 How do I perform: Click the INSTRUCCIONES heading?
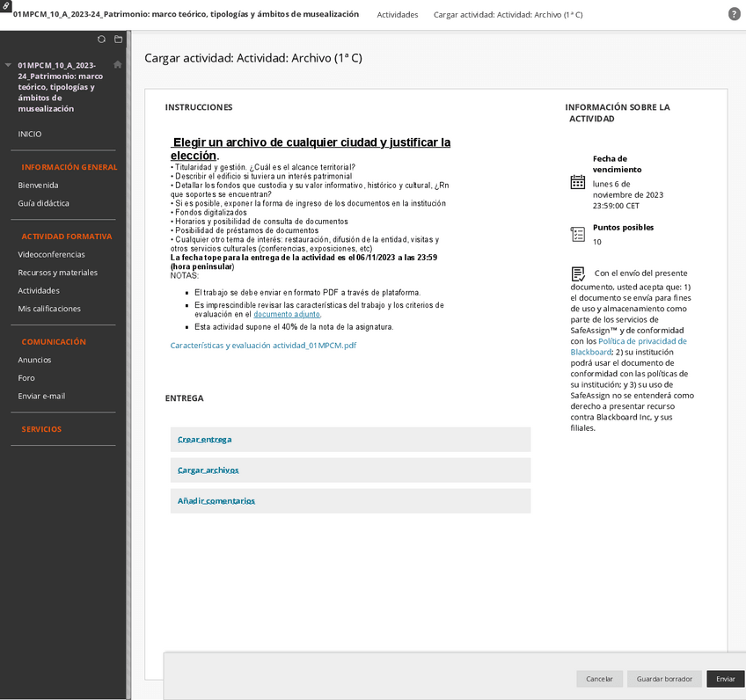tap(199, 107)
